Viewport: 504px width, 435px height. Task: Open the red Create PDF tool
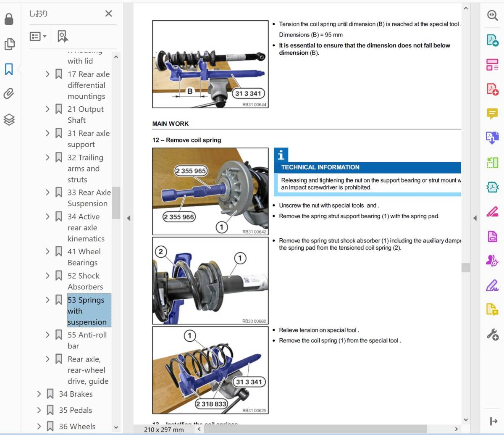492,89
